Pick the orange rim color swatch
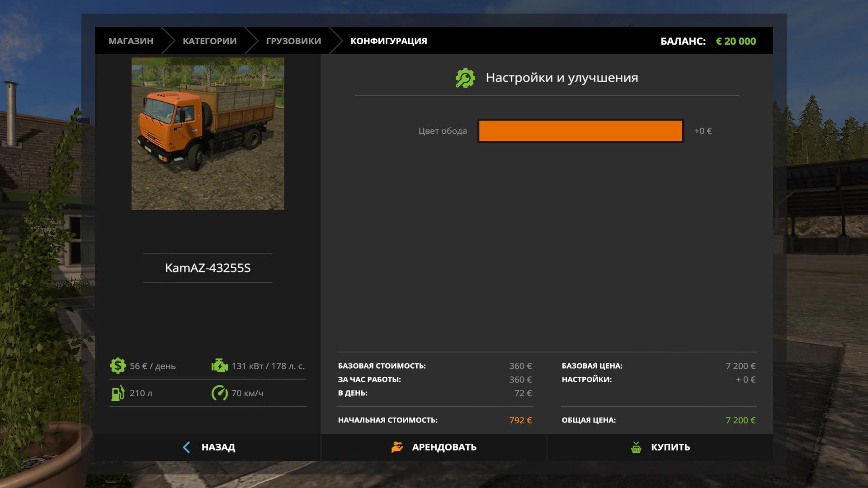This screenshot has height=488, width=868. (x=580, y=131)
